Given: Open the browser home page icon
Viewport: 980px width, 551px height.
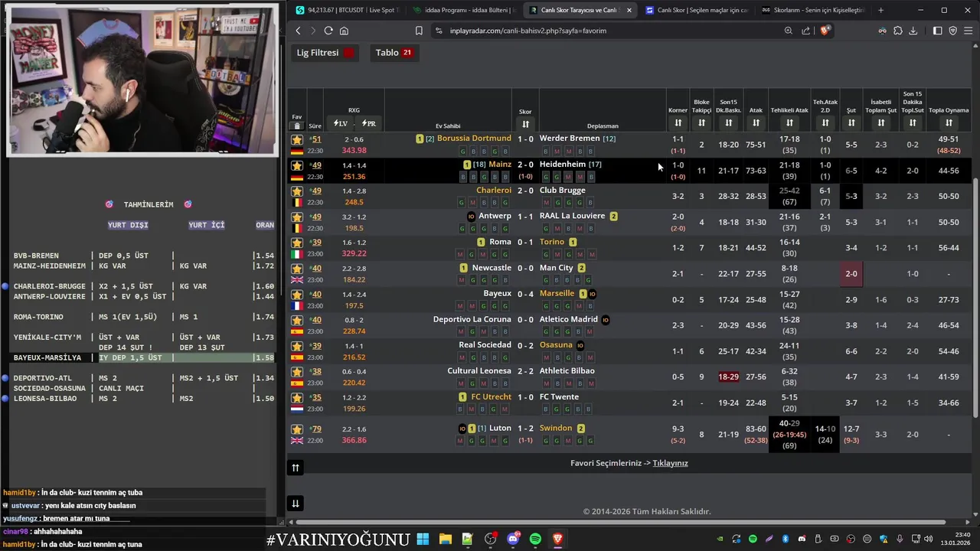Looking at the screenshot, I should [x=344, y=31].
